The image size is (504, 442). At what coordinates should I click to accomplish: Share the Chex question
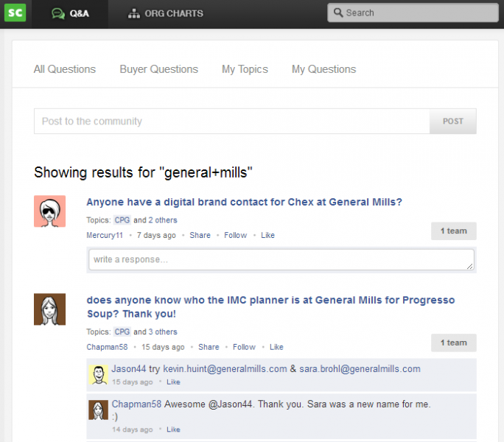(200, 235)
